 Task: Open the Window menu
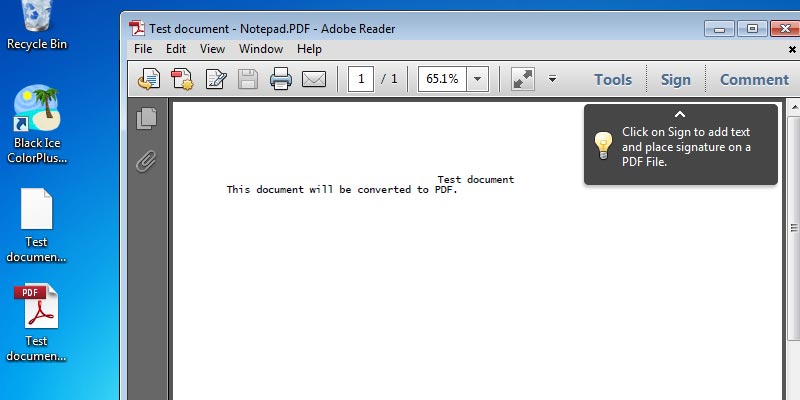pos(260,48)
